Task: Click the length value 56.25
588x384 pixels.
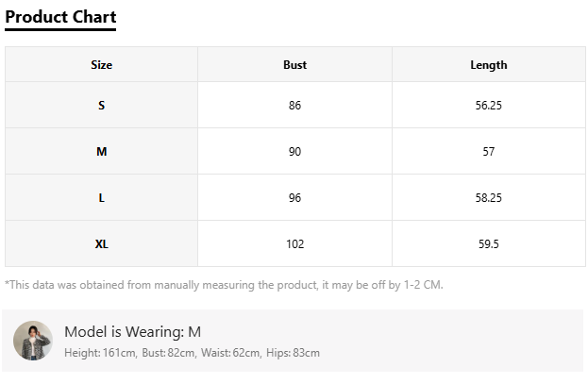Action: pyautogui.click(x=489, y=105)
